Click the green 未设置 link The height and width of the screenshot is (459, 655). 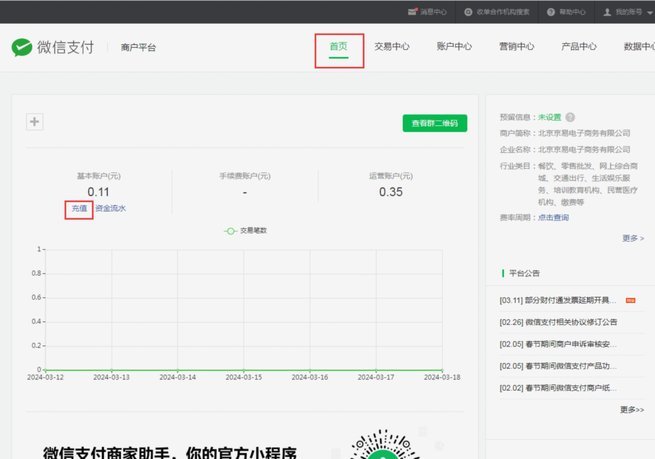point(549,117)
